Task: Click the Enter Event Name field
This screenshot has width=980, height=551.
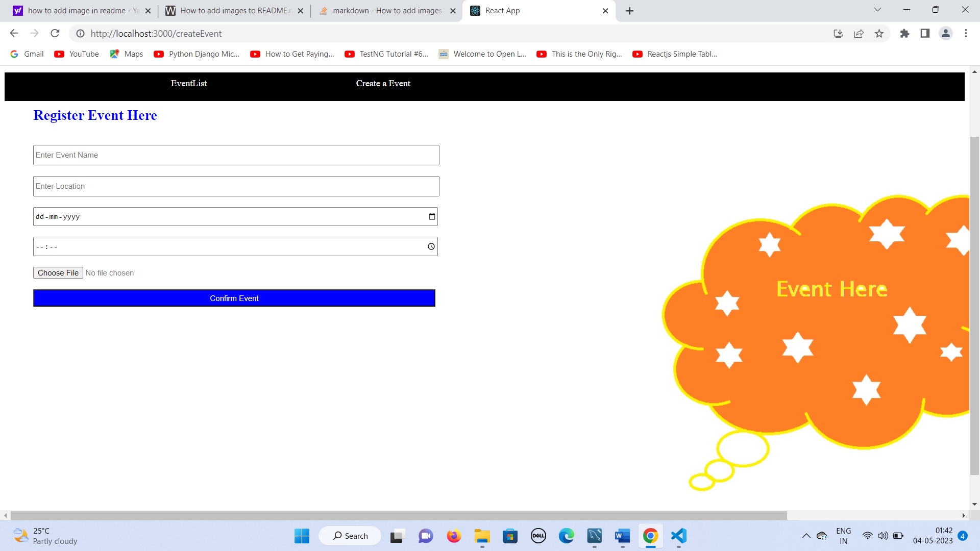Action: (236, 155)
